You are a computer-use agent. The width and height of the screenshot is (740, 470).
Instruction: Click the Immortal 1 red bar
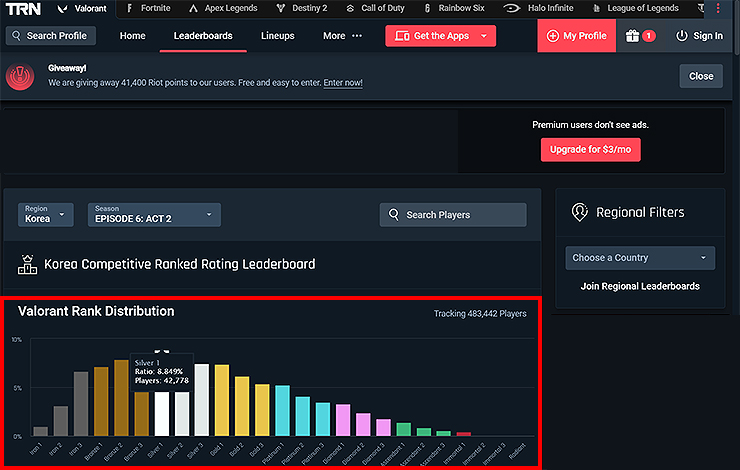(464, 434)
